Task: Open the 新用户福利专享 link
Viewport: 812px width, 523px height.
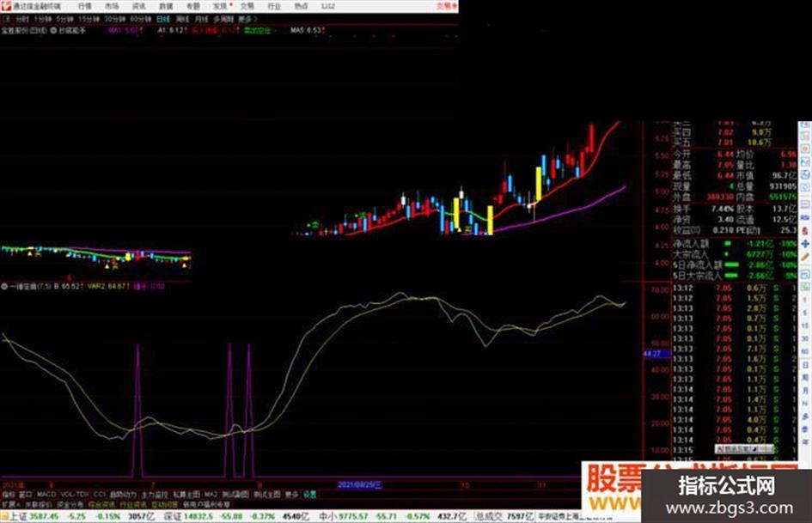Action: 206,504
